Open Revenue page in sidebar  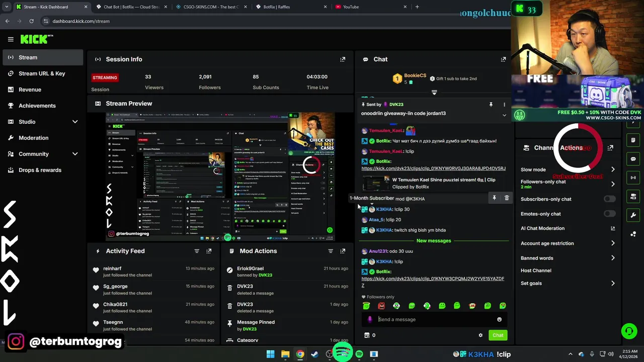click(x=43, y=89)
